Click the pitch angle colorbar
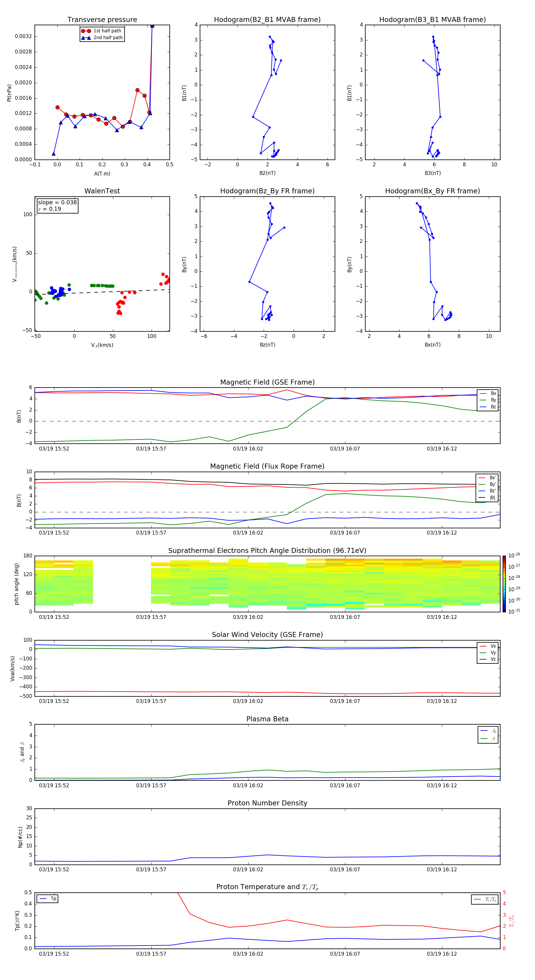Screen dimensions: 535x980 pyautogui.click(x=504, y=584)
